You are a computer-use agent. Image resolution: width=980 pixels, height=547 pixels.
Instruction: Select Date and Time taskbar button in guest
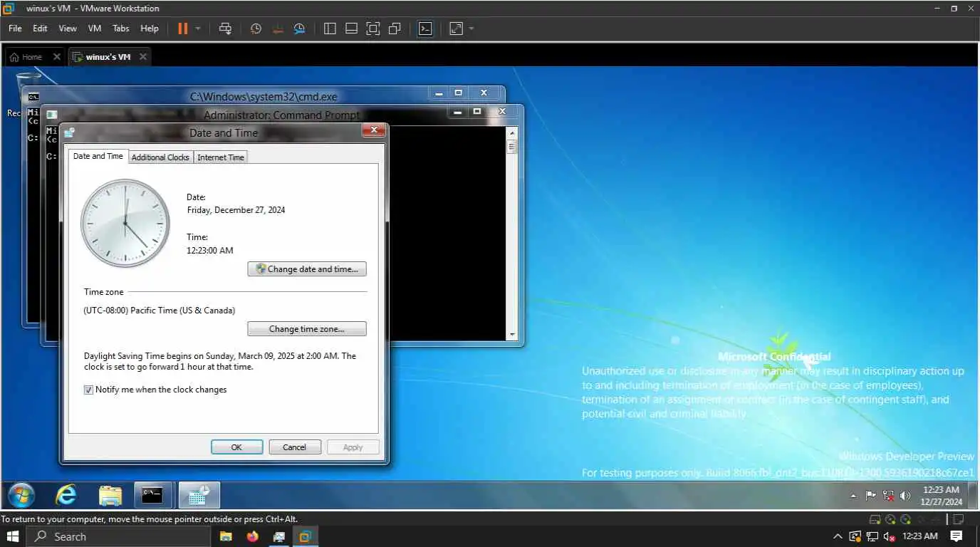coord(199,495)
